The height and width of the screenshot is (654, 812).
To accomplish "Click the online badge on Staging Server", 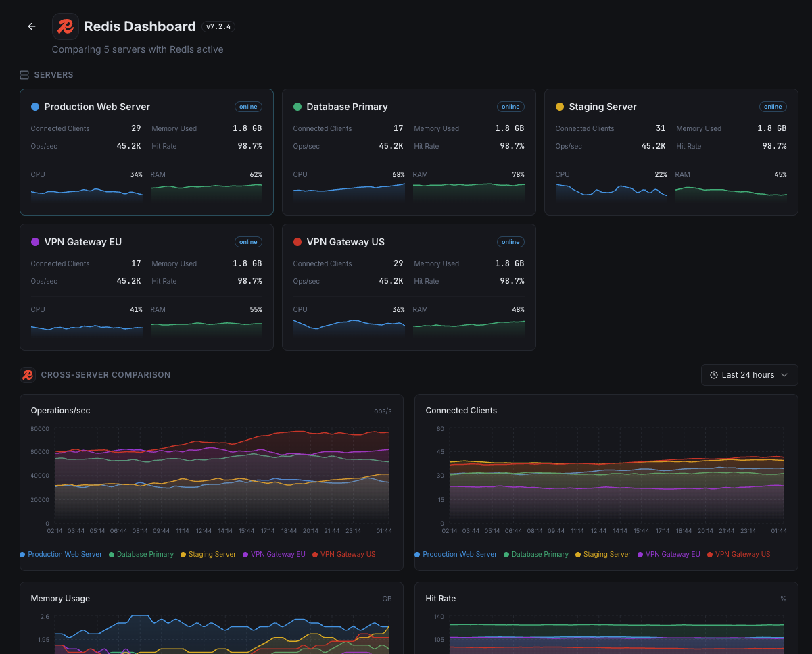I will tap(773, 106).
